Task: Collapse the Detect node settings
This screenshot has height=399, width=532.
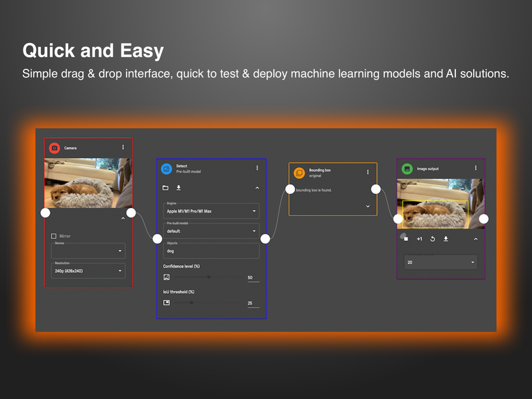Action: [257, 188]
